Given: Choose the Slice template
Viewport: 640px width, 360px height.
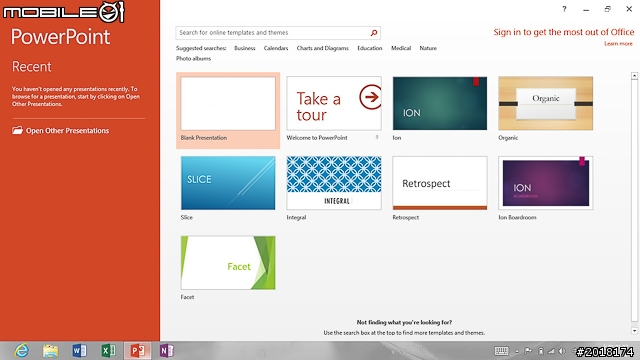Looking at the screenshot, I should [228, 183].
